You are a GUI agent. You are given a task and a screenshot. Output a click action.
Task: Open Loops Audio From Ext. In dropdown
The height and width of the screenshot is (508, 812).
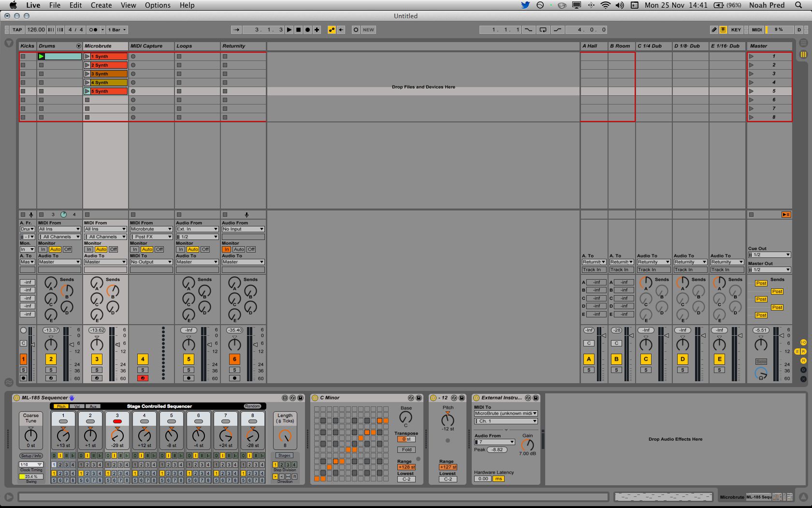pyautogui.click(x=197, y=229)
